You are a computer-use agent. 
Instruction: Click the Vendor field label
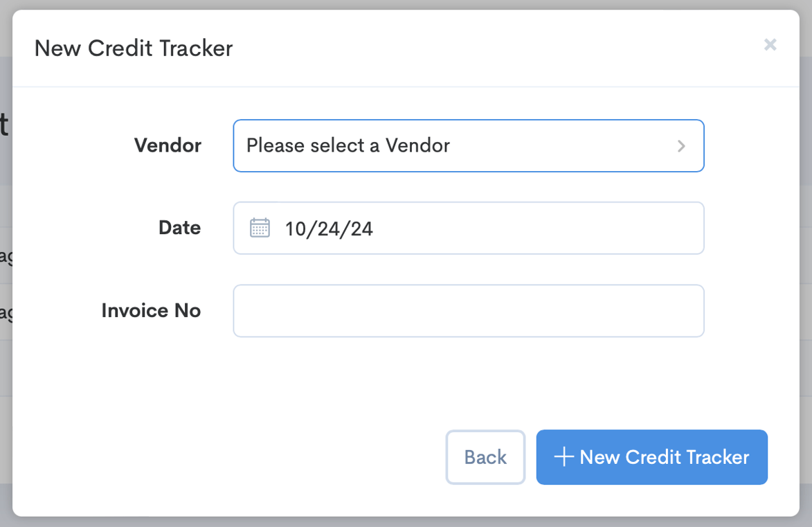point(168,145)
